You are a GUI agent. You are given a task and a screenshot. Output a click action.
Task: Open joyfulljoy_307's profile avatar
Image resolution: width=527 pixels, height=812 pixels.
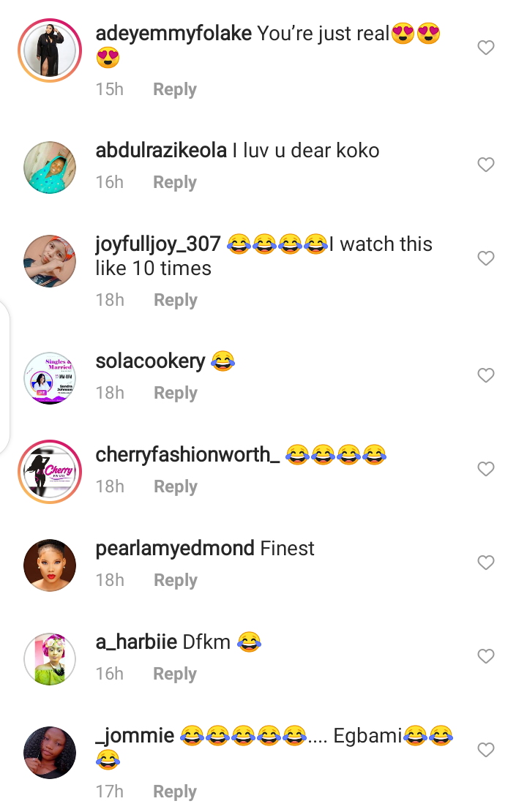[50, 261]
